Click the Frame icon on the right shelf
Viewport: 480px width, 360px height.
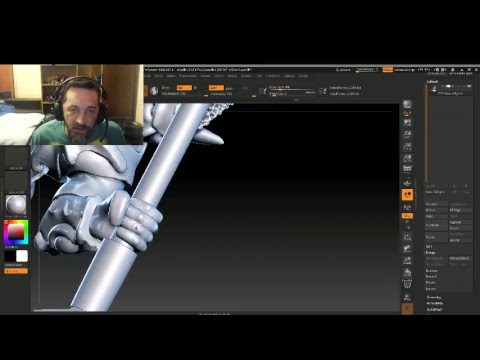click(407, 237)
